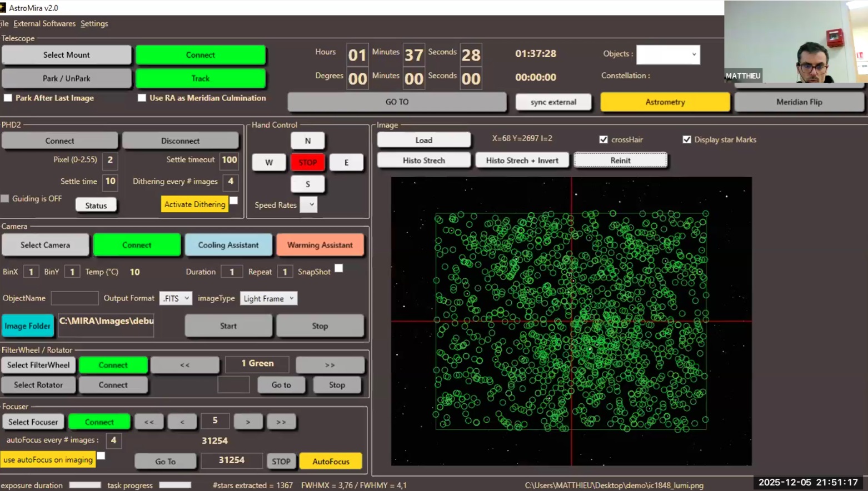Click the task progress bar

click(x=175, y=485)
